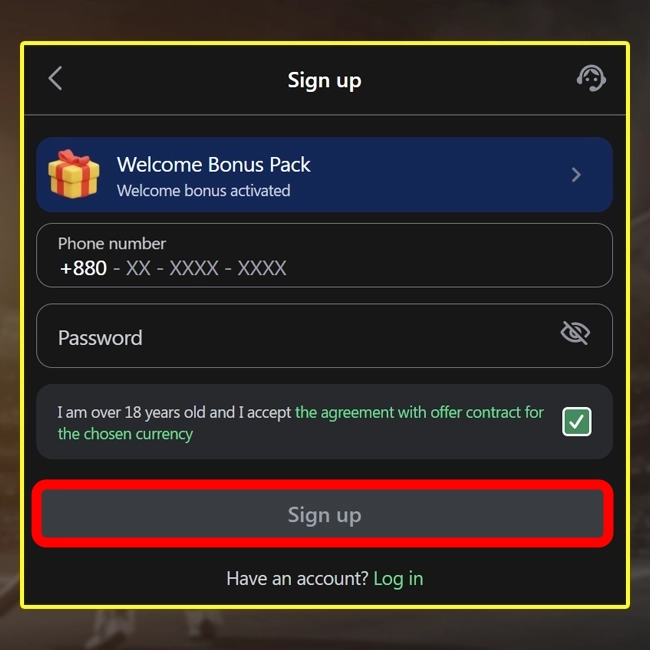
Task: Click the grey Sign up button
Action: tap(323, 514)
